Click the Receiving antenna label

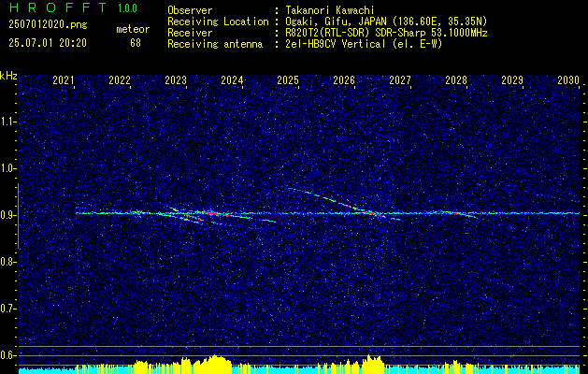pyautogui.click(x=215, y=44)
